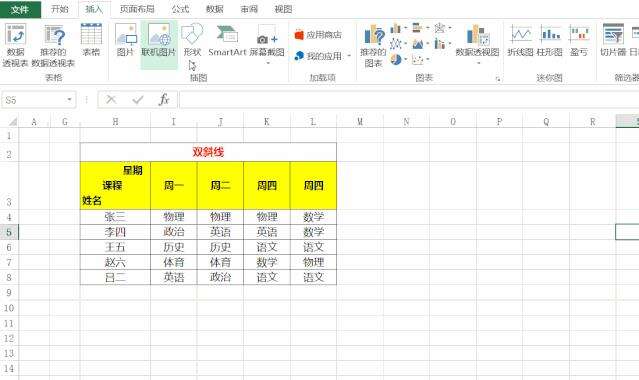The height and width of the screenshot is (380, 639).
Task: Open the 文件 File menu
Action: (x=20, y=9)
